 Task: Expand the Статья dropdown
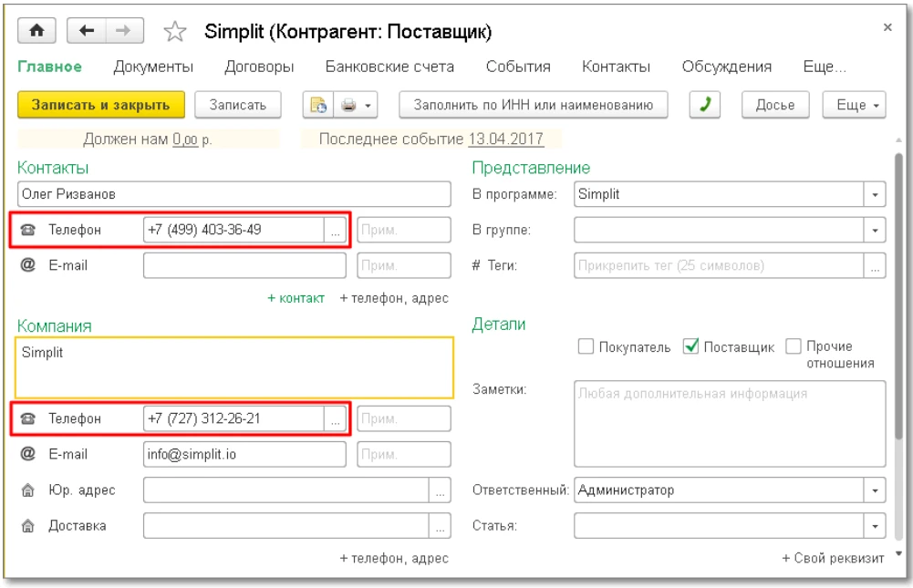876,526
